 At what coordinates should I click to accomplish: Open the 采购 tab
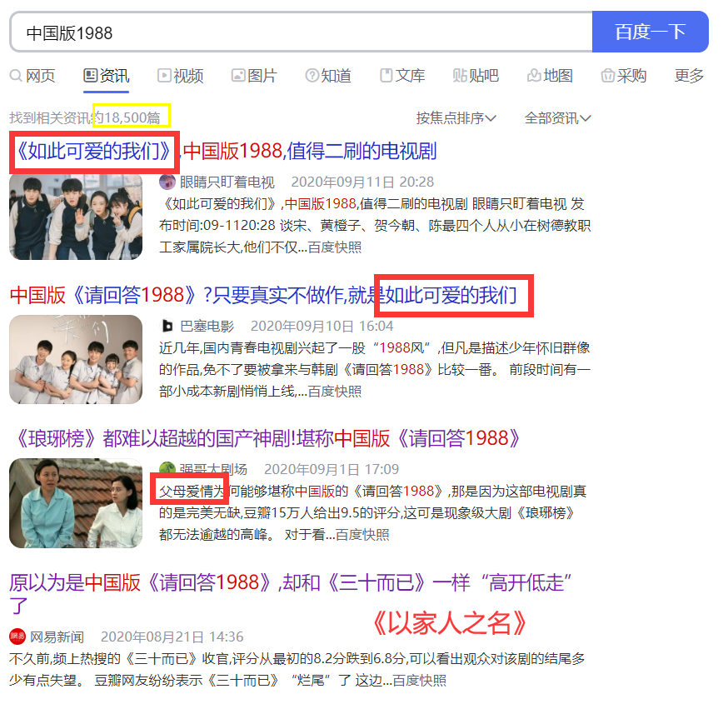[x=631, y=75]
